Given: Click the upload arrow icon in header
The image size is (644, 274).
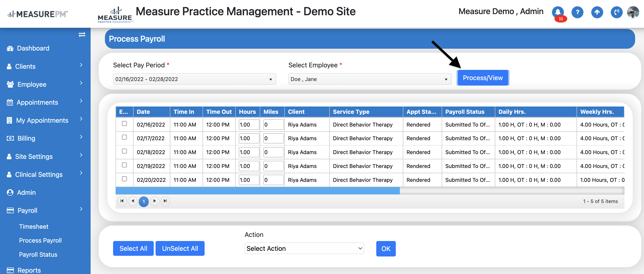Looking at the screenshot, I should 597,12.
